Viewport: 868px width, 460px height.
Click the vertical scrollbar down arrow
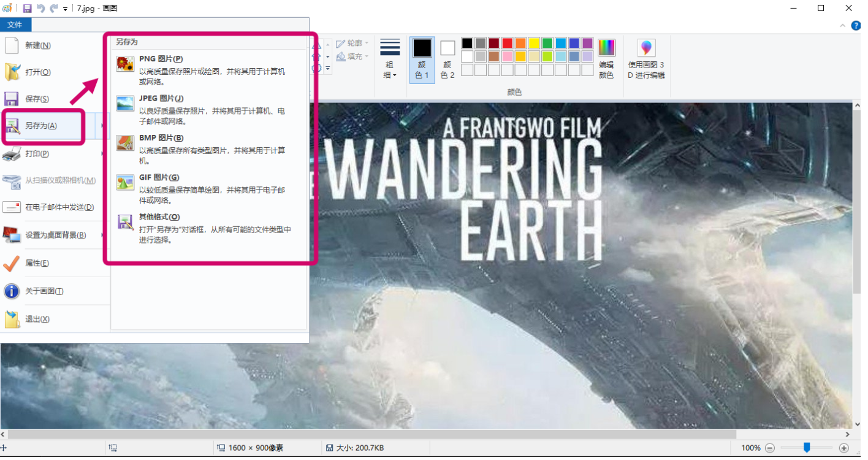click(857, 424)
